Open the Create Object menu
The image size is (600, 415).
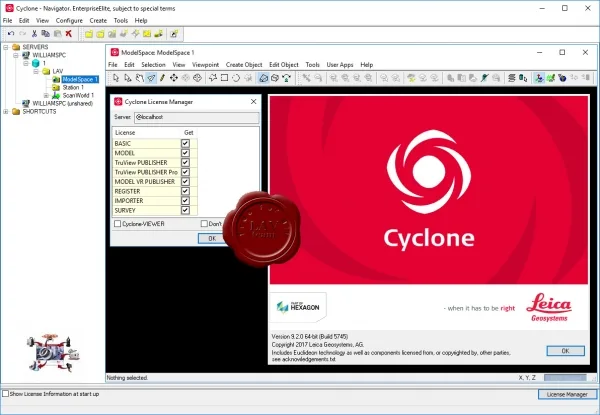click(244, 65)
